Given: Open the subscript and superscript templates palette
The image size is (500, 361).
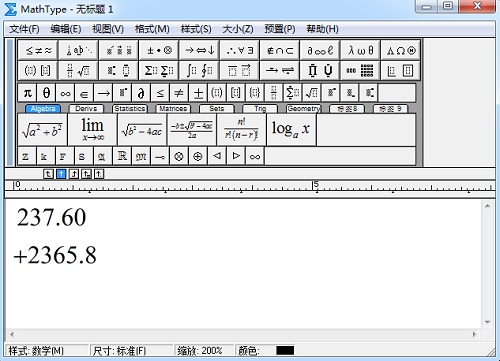Looking at the screenshot, I should tap(119, 70).
